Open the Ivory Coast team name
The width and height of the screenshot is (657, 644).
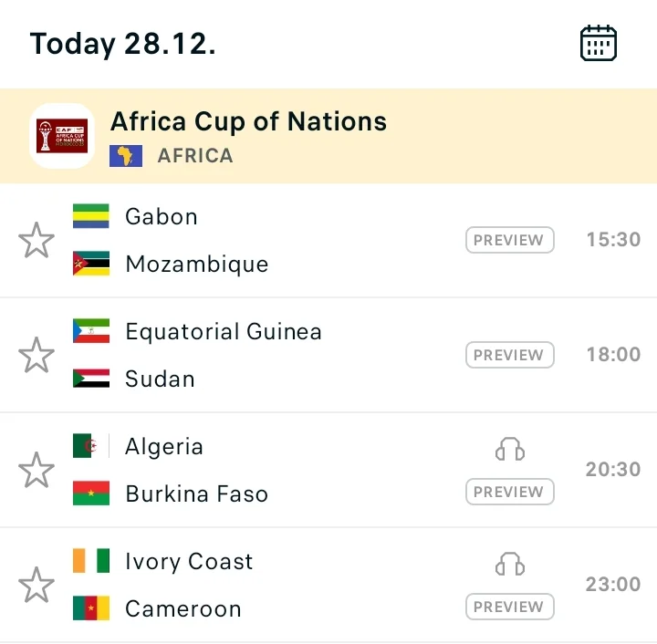[x=189, y=561]
